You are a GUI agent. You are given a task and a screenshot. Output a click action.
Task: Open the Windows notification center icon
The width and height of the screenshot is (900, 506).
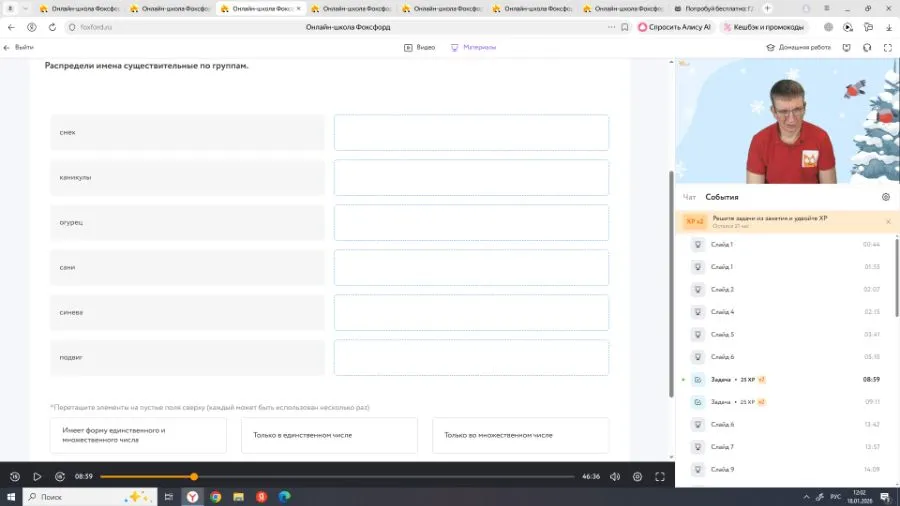pos(885,497)
